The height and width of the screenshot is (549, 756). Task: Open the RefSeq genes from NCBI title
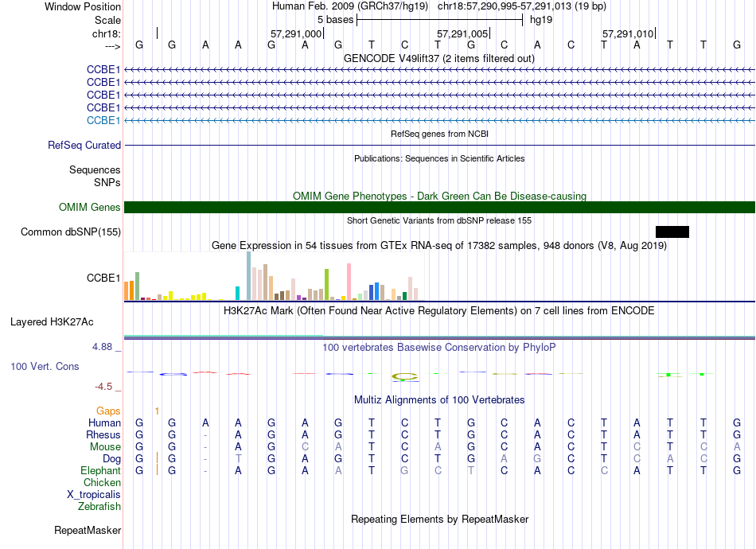(x=439, y=134)
